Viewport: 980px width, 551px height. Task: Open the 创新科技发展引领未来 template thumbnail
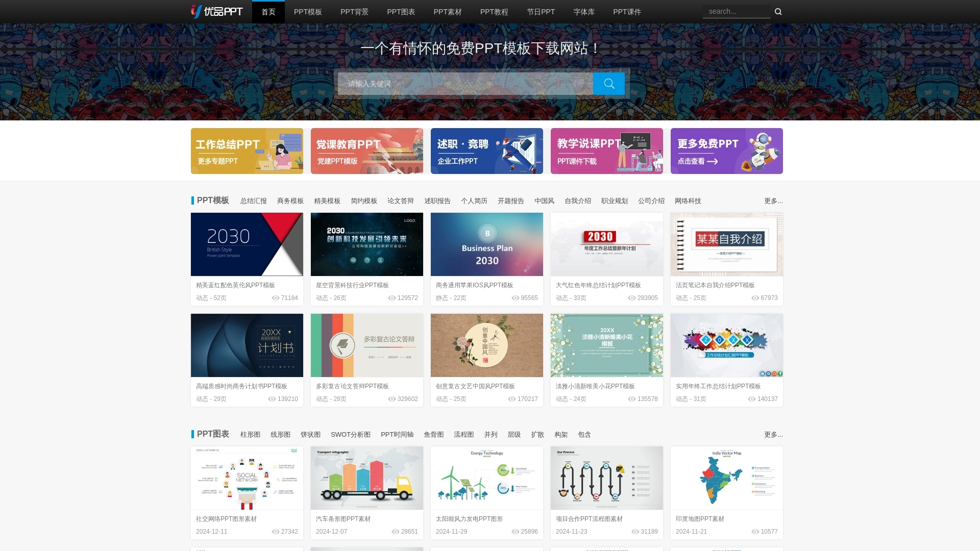click(x=367, y=244)
